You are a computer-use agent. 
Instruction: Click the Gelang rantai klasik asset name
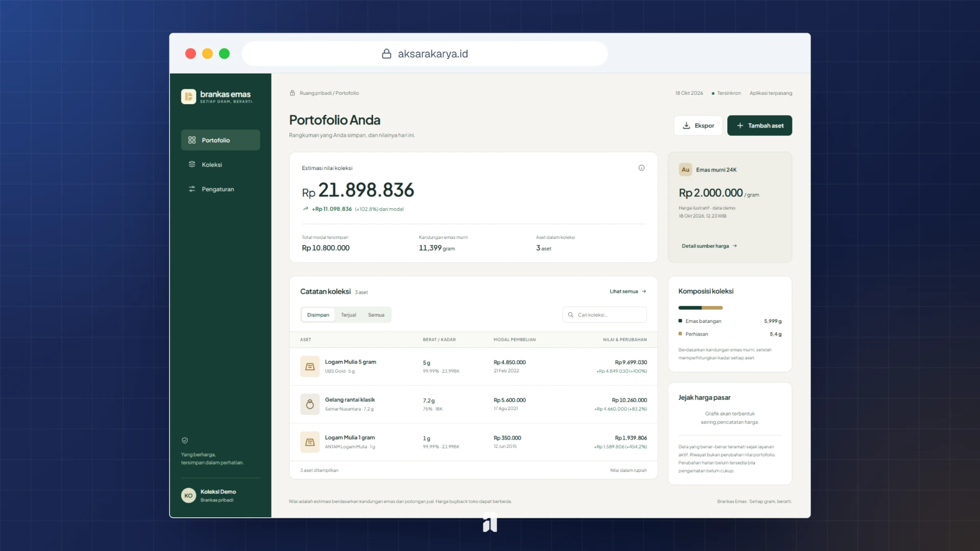point(350,399)
